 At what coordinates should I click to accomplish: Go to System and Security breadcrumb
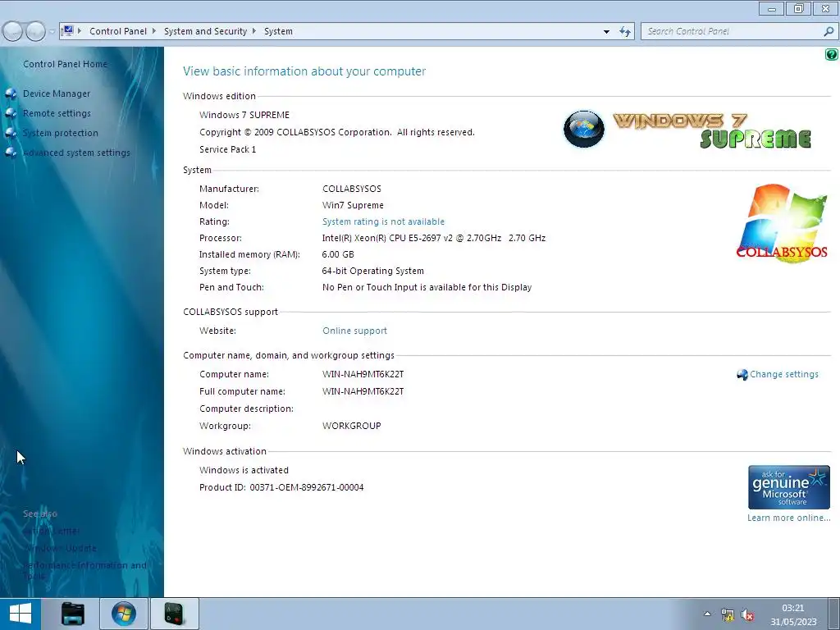205,31
